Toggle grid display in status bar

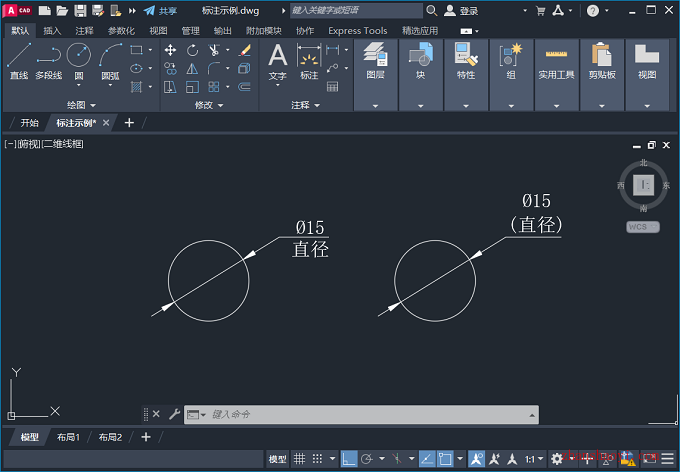[299, 459]
